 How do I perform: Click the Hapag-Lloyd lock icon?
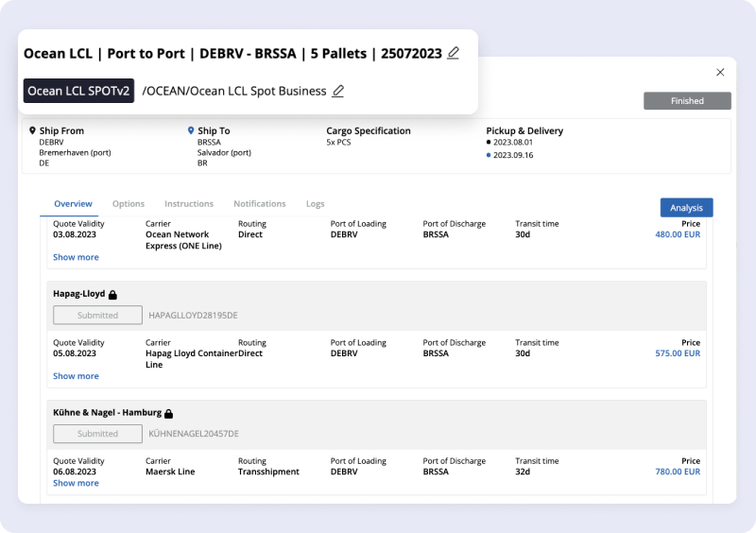pos(112,294)
